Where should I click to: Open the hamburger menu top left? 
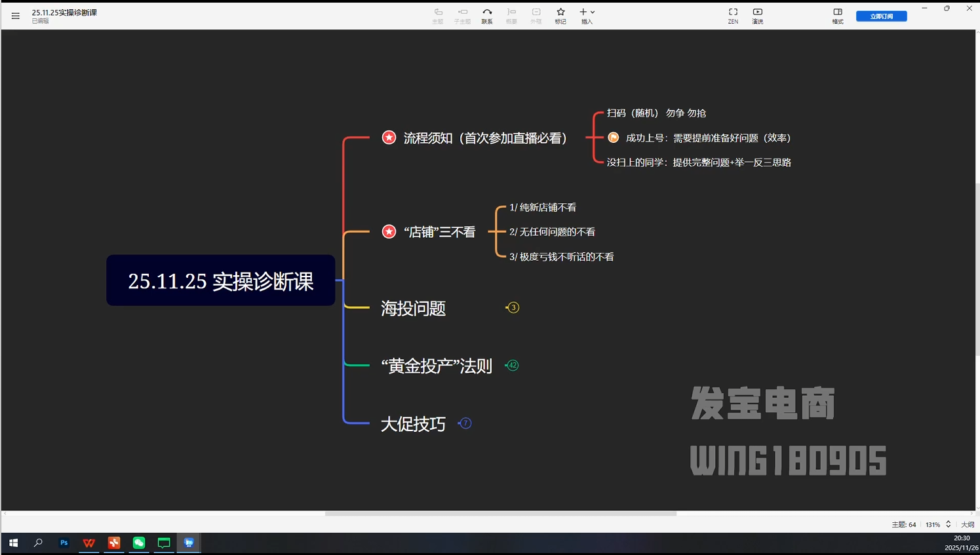tap(15, 16)
